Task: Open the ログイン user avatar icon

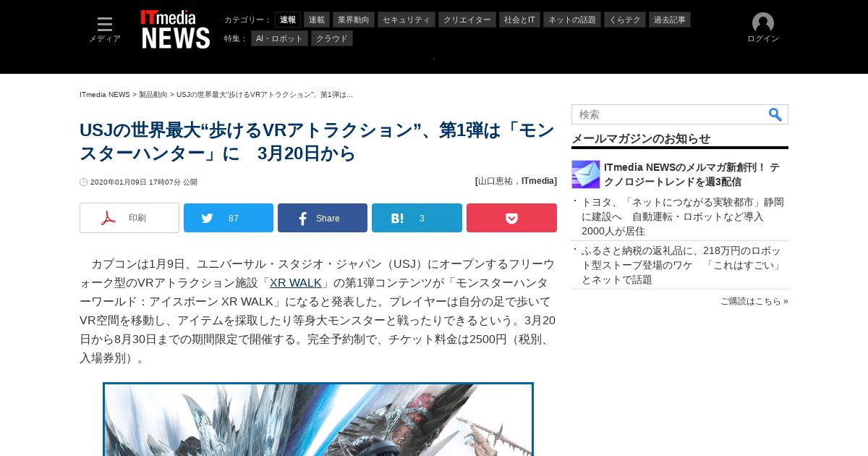Action: [763, 28]
